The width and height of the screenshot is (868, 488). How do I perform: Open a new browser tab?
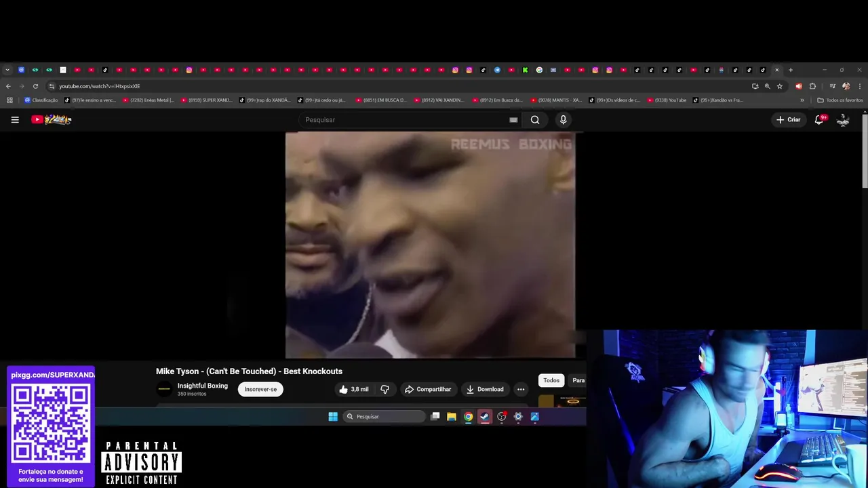(x=791, y=70)
